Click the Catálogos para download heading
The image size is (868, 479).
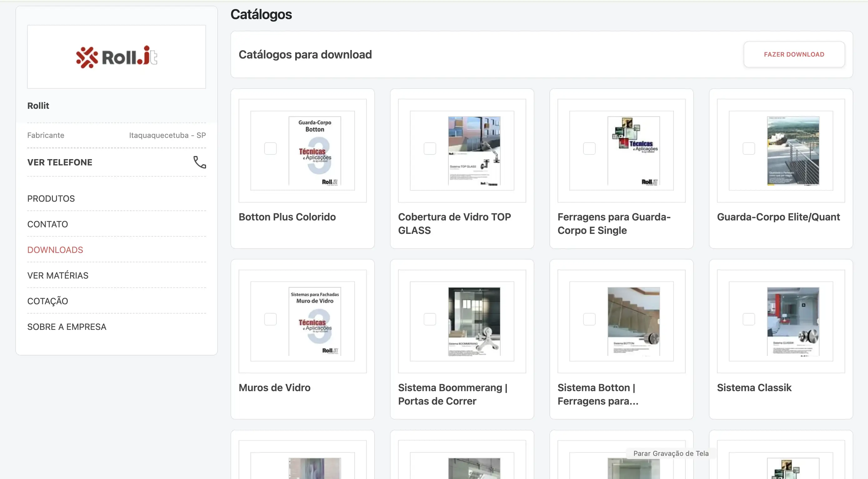pos(305,54)
